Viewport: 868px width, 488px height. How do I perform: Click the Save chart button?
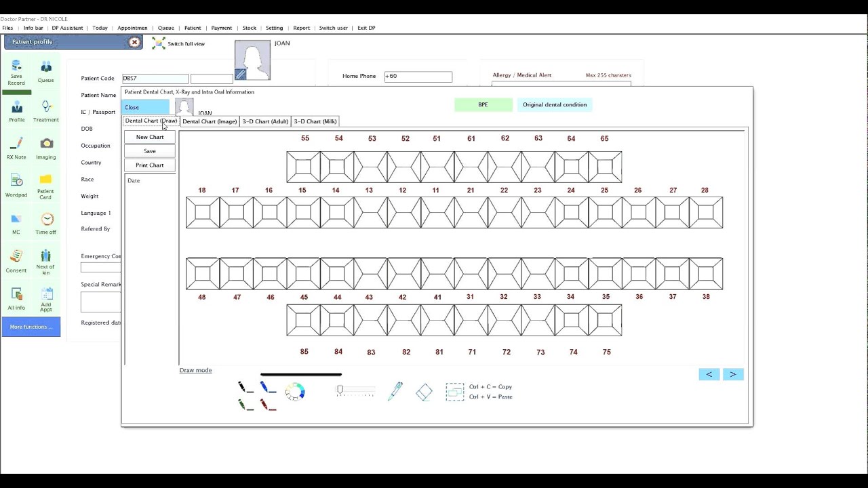coord(150,151)
